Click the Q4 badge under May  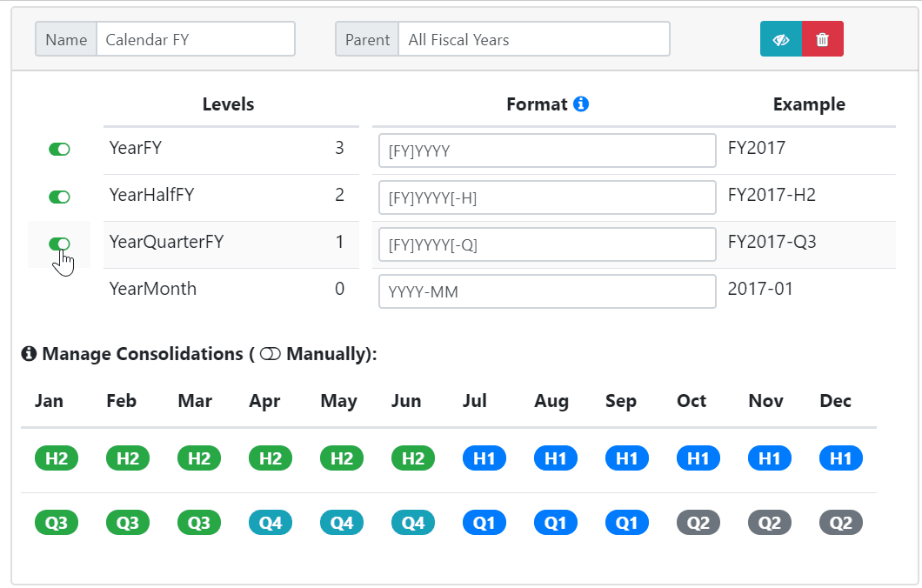(x=342, y=523)
